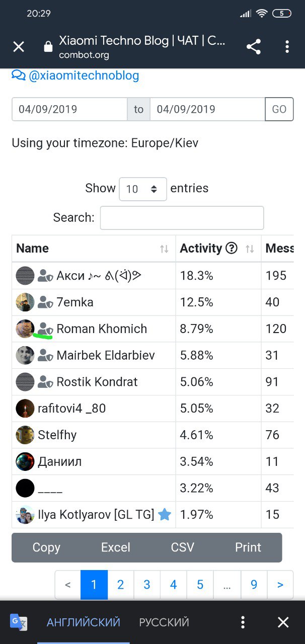
Task: Open the three-dot browser menu
Action: click(287, 47)
